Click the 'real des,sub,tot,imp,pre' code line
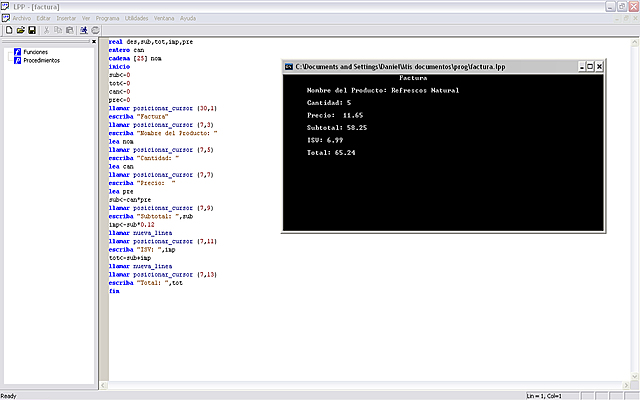The height and width of the screenshot is (400, 640). [151, 42]
